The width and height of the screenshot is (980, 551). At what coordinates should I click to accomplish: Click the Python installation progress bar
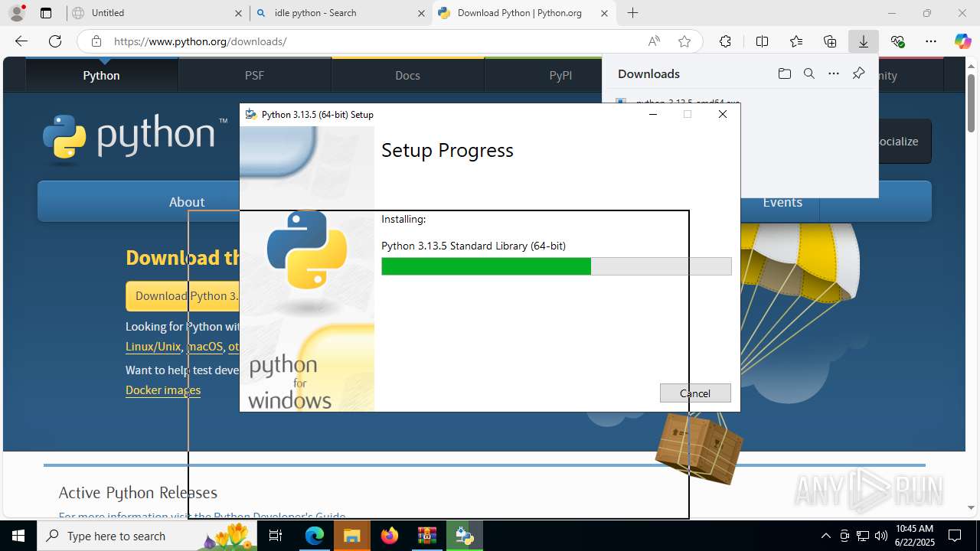click(x=557, y=266)
